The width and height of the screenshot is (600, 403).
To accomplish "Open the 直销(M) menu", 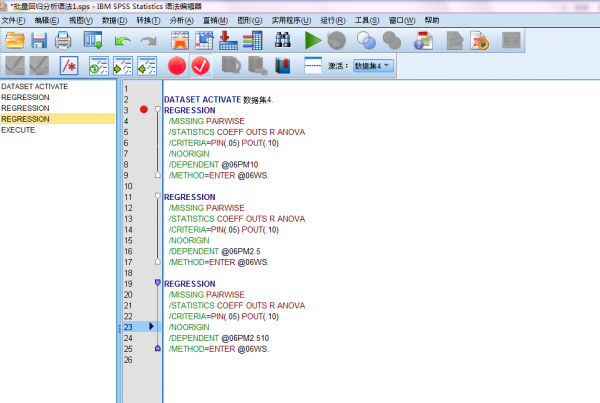I will pyautogui.click(x=215, y=20).
